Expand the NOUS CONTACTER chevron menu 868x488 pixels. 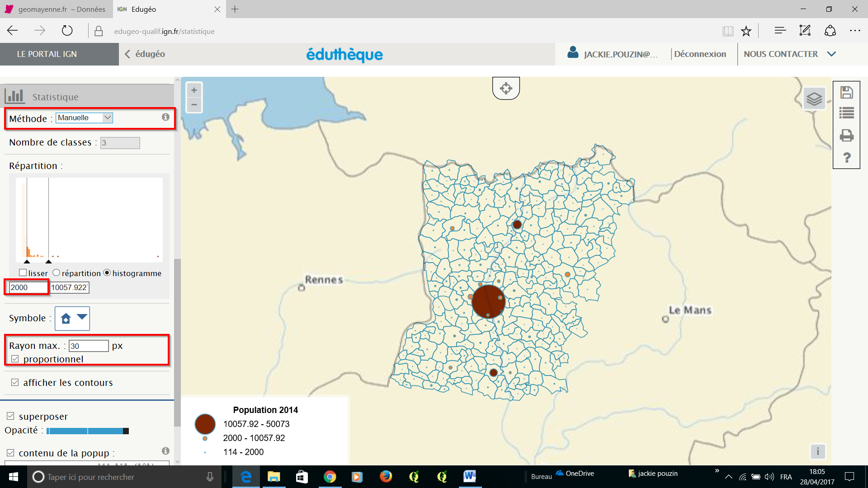(x=831, y=54)
